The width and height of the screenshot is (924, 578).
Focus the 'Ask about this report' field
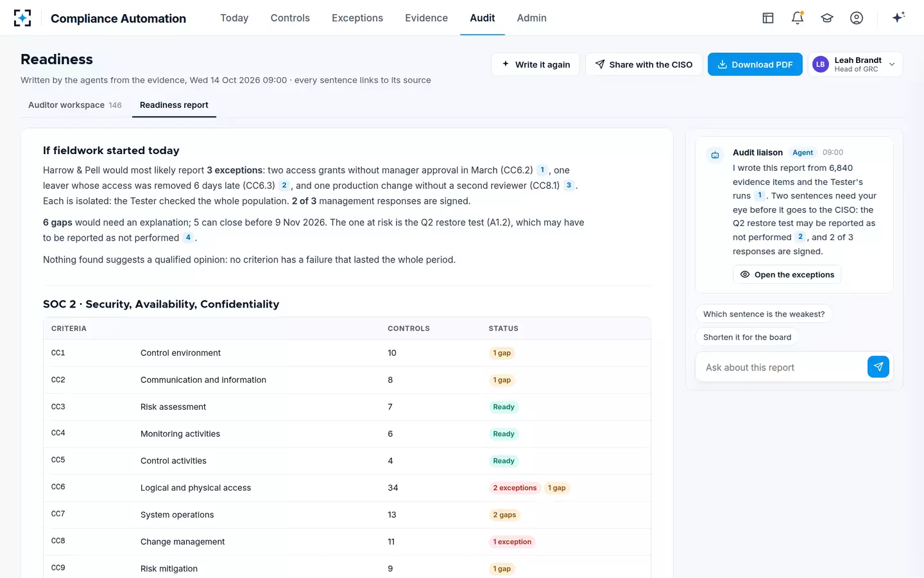782,367
